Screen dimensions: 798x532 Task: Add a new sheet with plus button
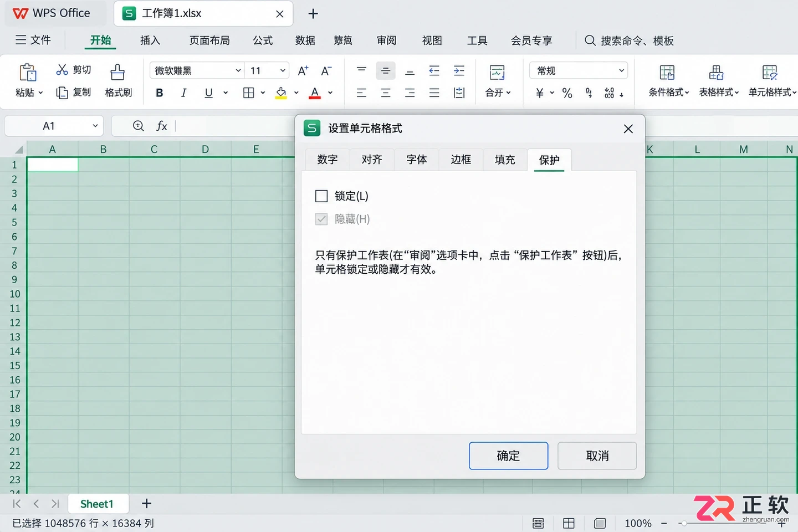146,503
